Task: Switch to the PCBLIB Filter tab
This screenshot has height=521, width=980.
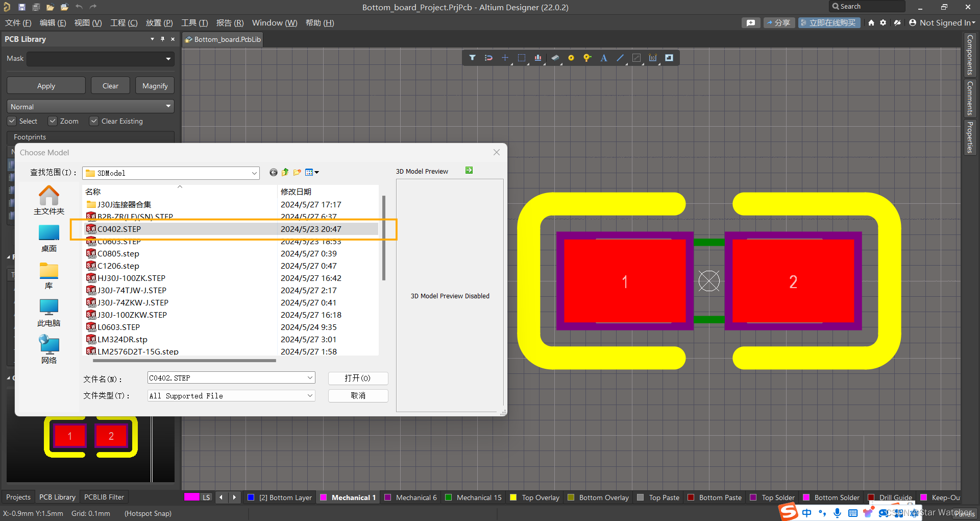Action: pos(104,497)
